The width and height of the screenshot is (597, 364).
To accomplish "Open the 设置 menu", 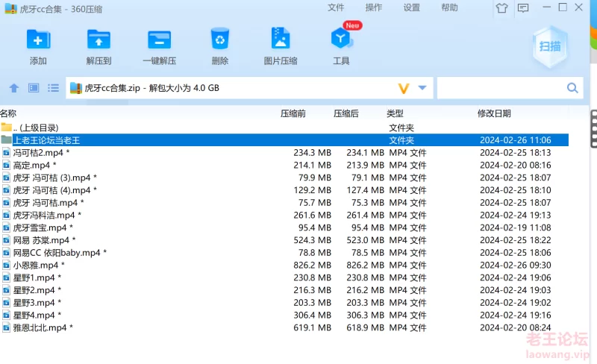I will click(x=412, y=7).
